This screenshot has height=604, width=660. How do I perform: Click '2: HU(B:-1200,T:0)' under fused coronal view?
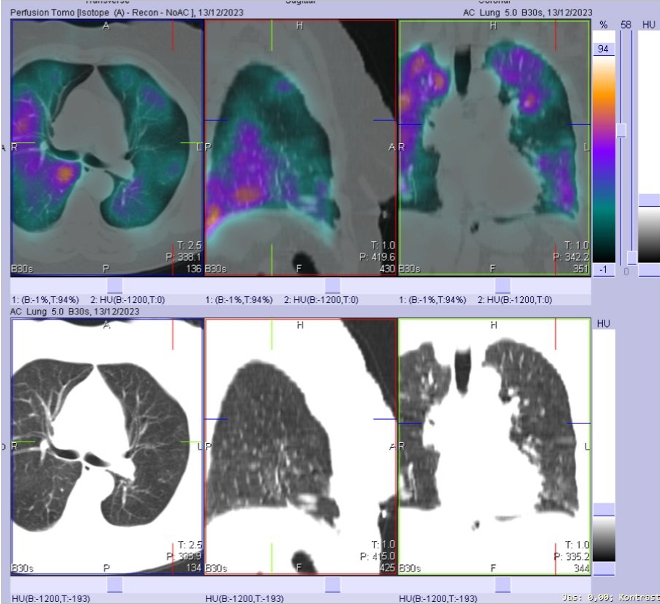pos(515,300)
